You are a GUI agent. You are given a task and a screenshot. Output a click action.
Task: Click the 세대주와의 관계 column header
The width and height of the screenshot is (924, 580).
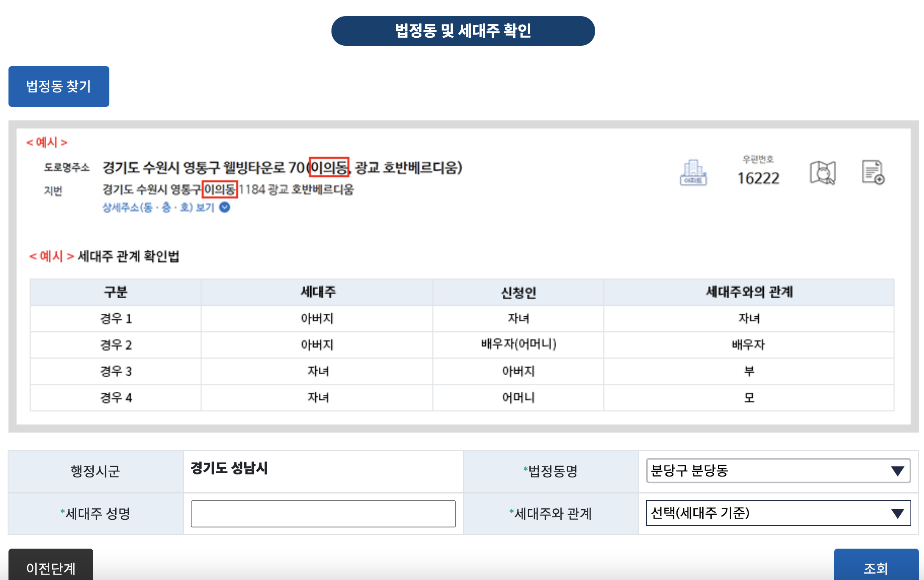(749, 292)
